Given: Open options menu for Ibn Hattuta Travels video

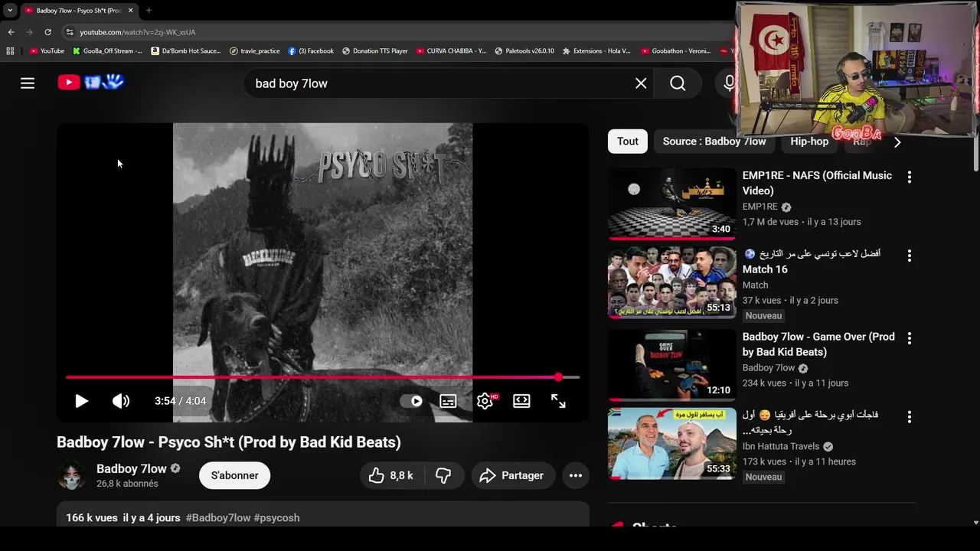Looking at the screenshot, I should pos(910,417).
